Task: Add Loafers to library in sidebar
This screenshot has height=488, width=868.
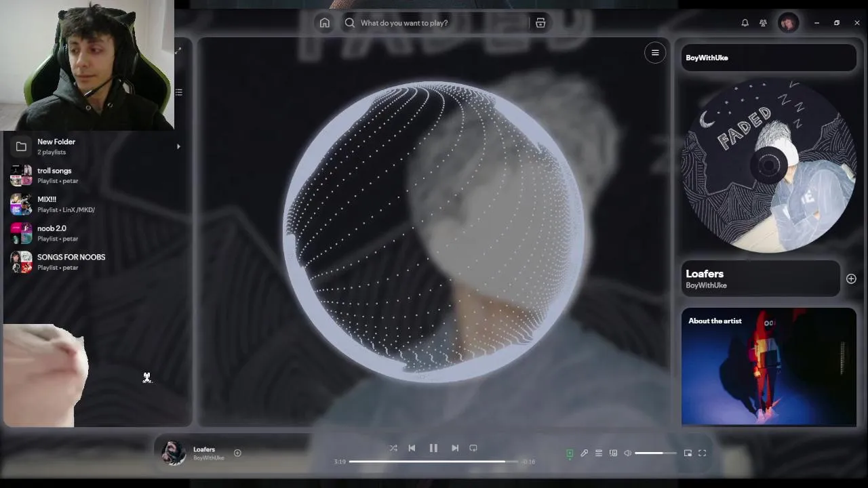Action: [851, 279]
